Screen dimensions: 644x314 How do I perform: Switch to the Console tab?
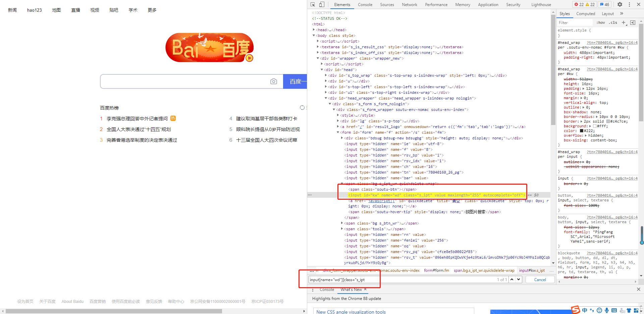[x=365, y=5]
